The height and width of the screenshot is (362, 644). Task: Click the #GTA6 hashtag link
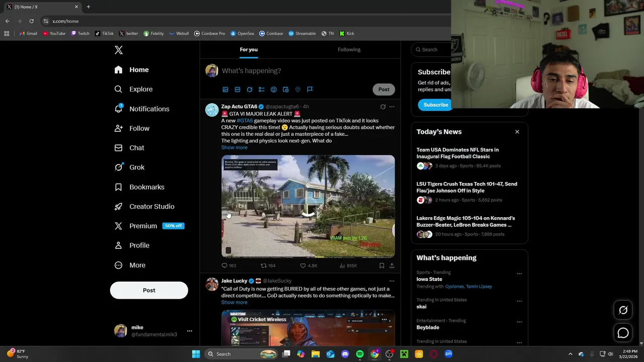245,121
